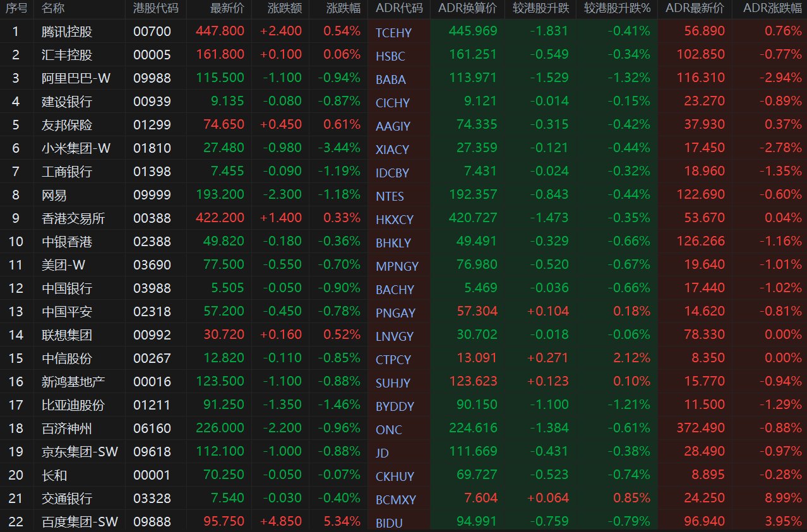Screen dimensions: 807x532
Task: Sort by the 涨跌幅 column header
Action: click(344, 8)
